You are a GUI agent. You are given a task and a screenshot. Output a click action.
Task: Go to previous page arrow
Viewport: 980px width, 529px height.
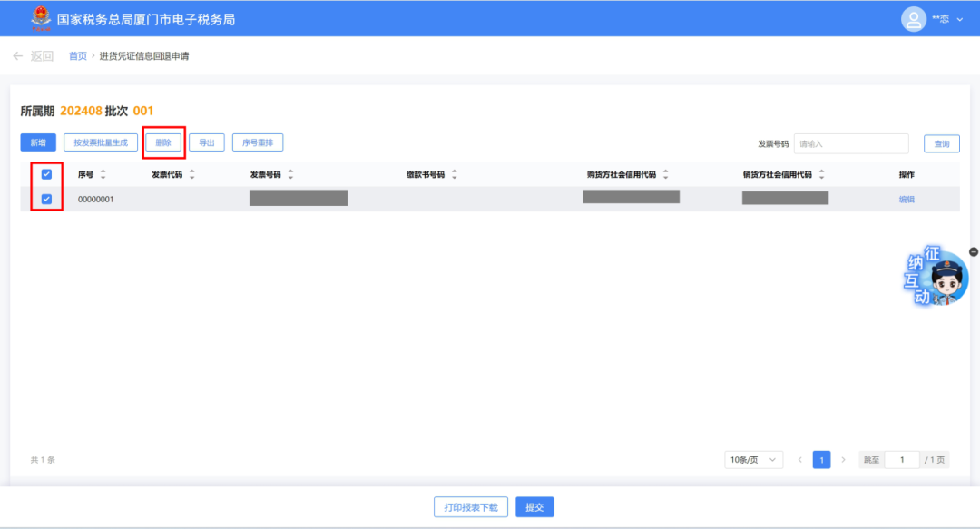(800, 460)
